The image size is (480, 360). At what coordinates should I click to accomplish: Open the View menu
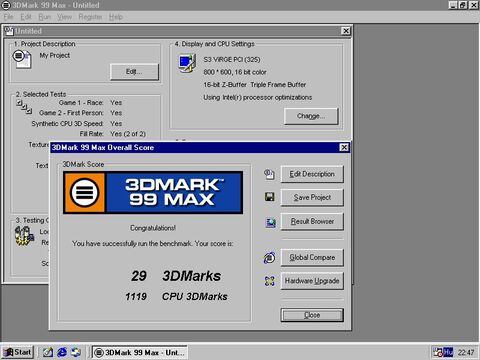click(64, 17)
